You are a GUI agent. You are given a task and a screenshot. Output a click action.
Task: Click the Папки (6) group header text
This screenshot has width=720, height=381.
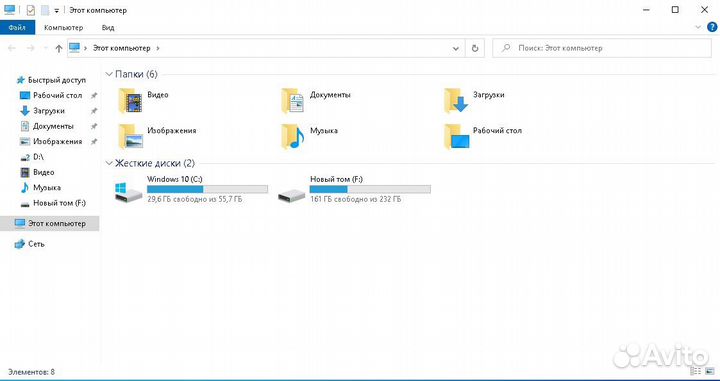(136, 74)
